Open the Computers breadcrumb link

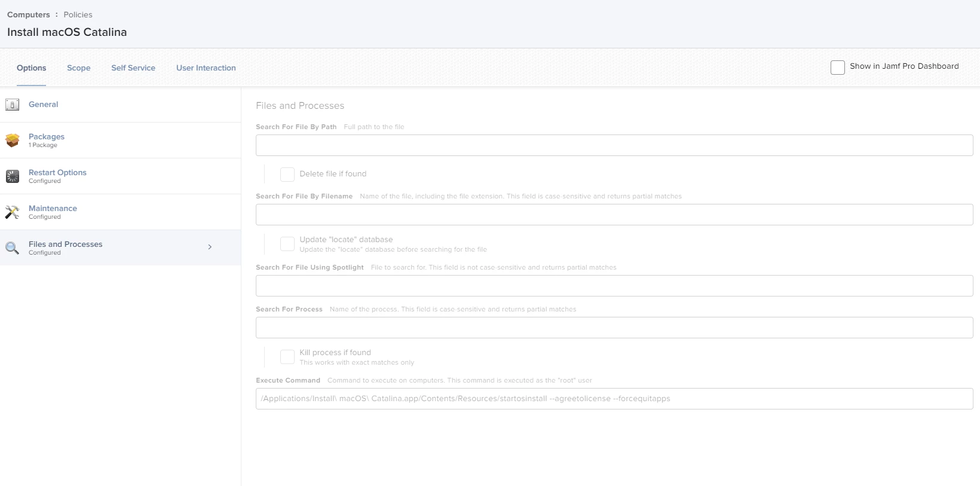tap(29, 14)
